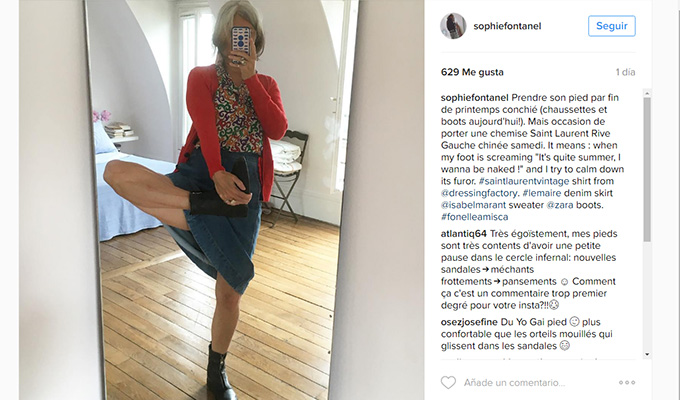Visit the @zara profile mention

coord(559,205)
